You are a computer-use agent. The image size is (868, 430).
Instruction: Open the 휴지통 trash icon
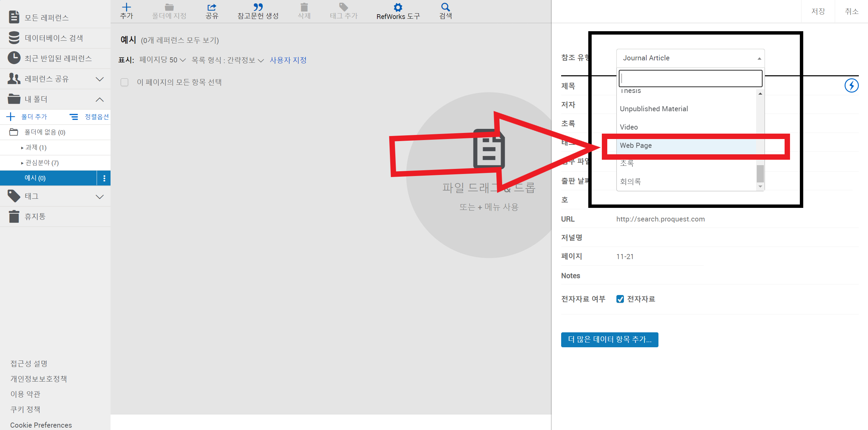point(14,216)
